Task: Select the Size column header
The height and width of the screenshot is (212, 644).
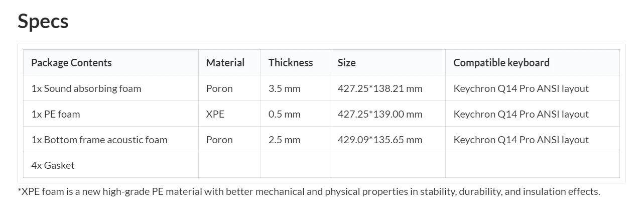Action: (x=346, y=63)
